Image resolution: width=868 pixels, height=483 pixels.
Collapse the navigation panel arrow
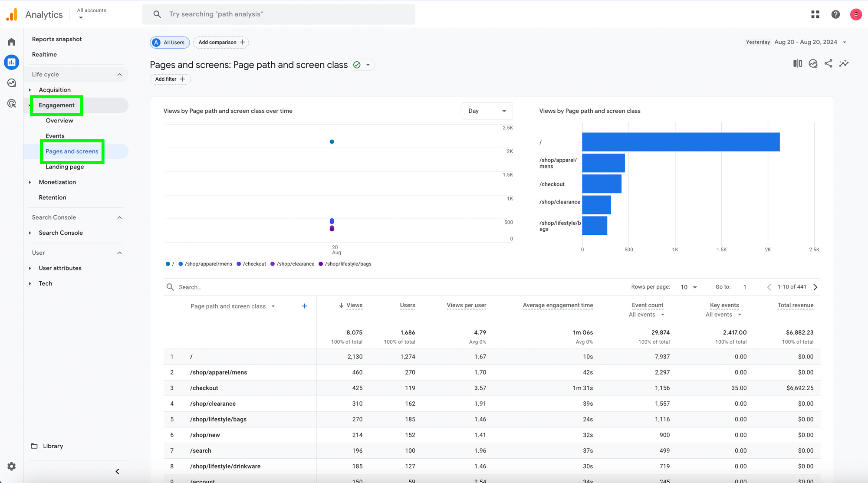pos(117,471)
